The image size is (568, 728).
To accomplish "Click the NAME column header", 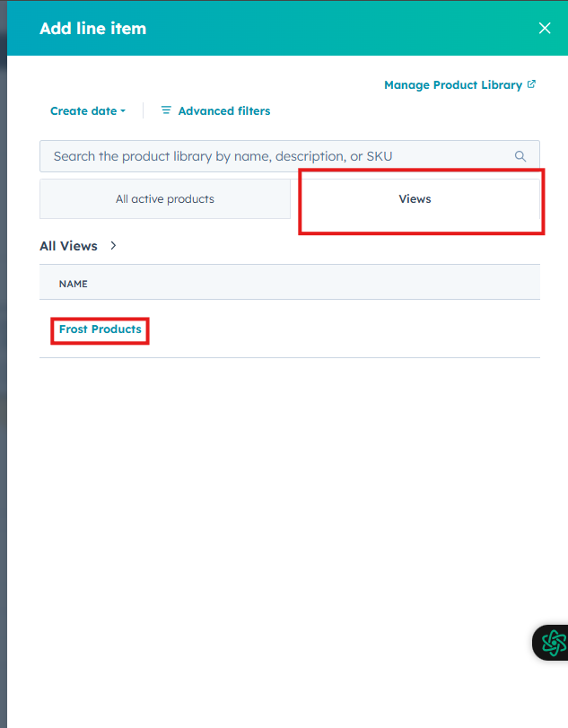I will click(74, 284).
